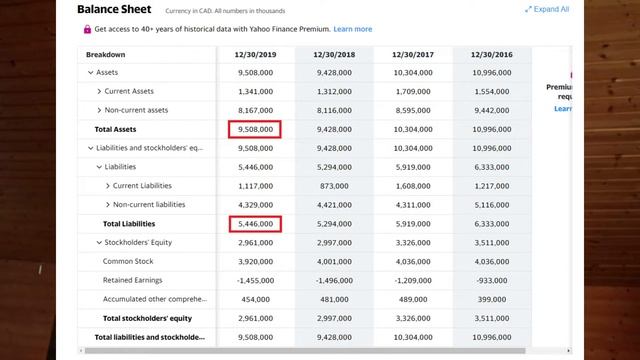
Task: Expand the Current Assets row
Action: (x=99, y=91)
